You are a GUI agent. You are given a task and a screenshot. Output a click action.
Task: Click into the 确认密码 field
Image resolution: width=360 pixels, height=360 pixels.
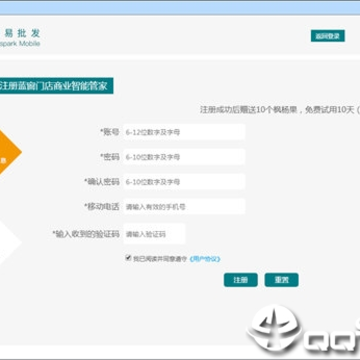pos(184,182)
